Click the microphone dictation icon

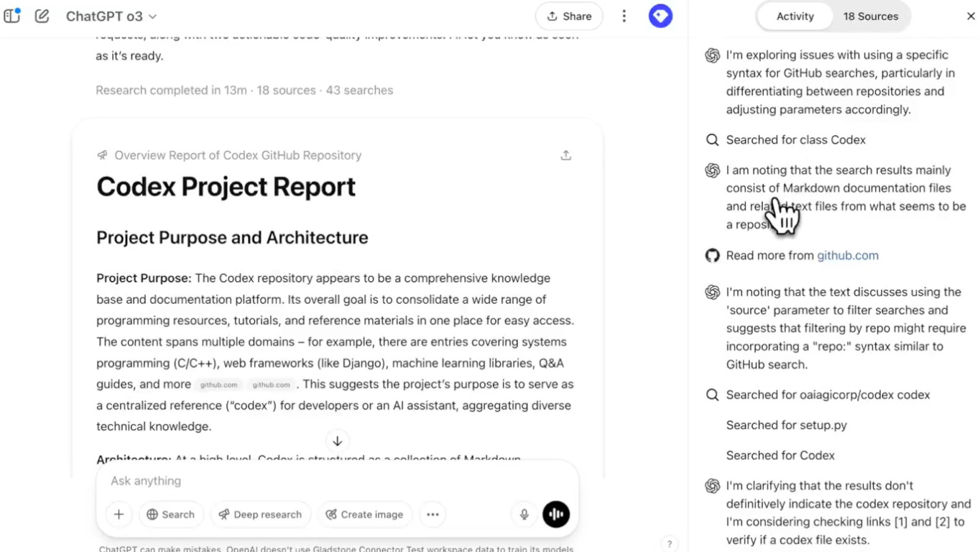pos(524,515)
